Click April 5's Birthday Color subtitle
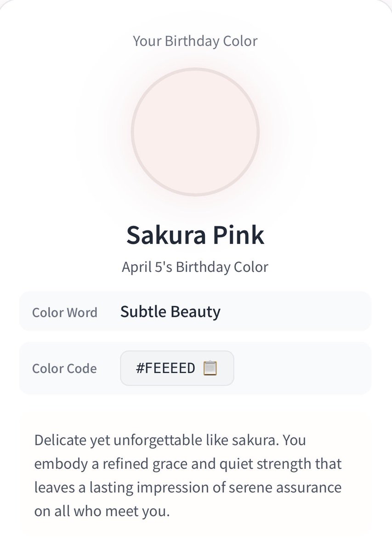Screen dimensions: 392x552 click(x=195, y=267)
